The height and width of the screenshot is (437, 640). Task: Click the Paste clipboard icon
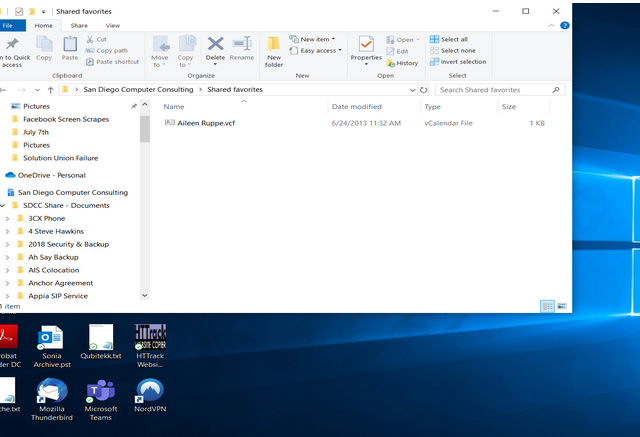point(70,48)
